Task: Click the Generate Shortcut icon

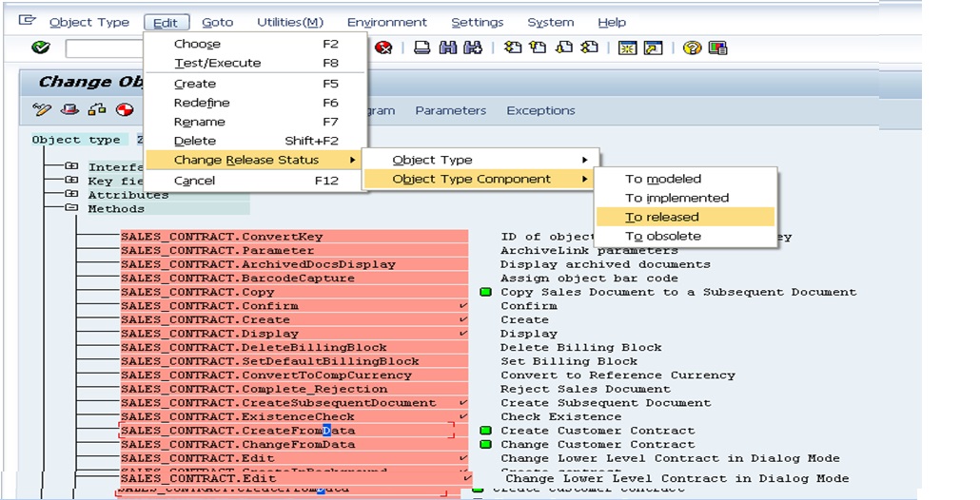Action: coord(653,48)
